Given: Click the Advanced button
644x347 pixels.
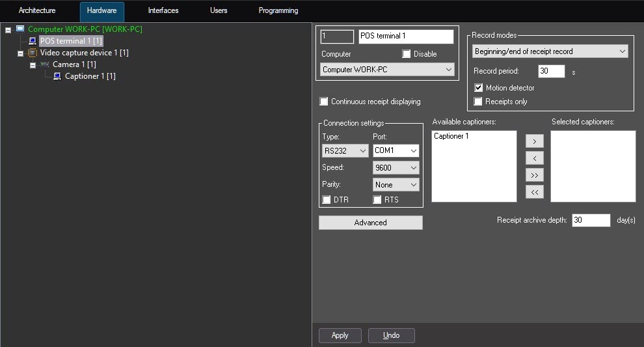Looking at the screenshot, I should pyautogui.click(x=371, y=223).
